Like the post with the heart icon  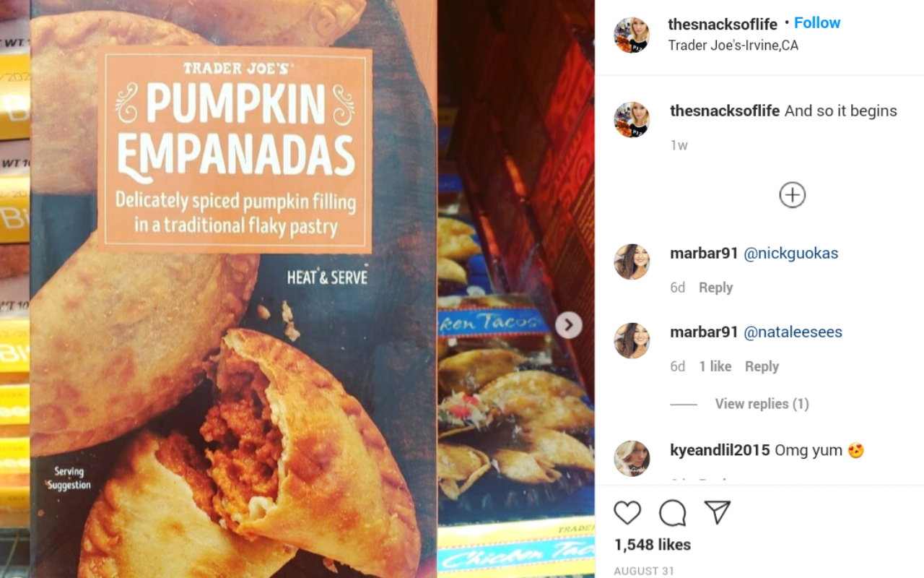pos(627,512)
